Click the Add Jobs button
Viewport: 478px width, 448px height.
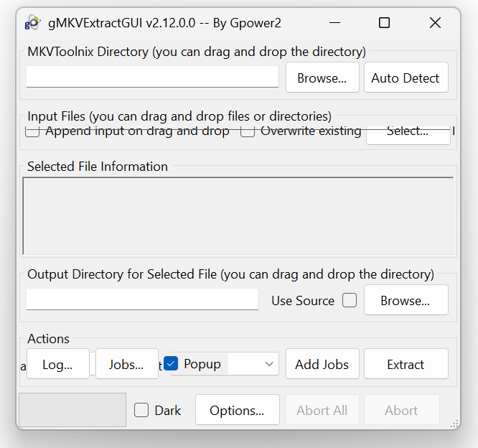tap(322, 364)
